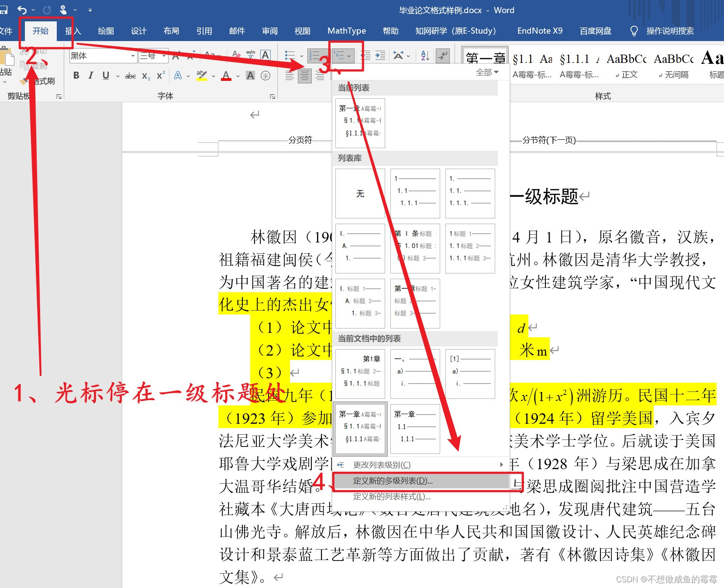Customize Quick Access Toolbar dropdown

(x=90, y=10)
